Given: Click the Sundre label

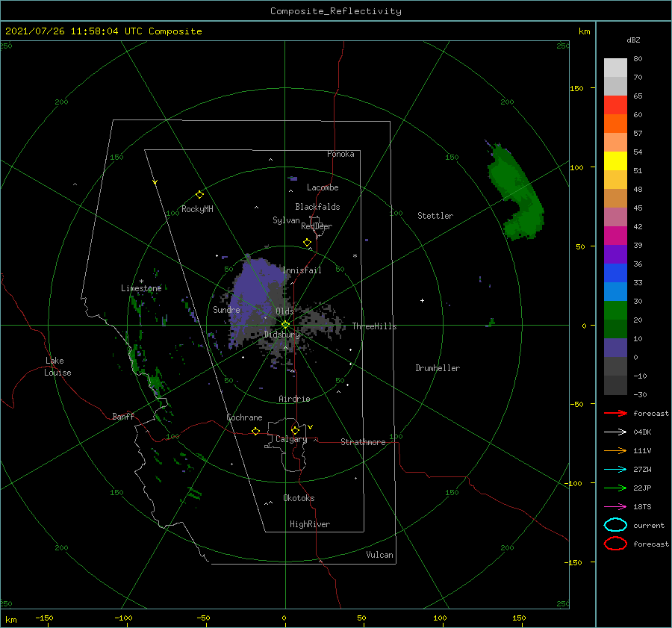Looking at the screenshot, I should pyautogui.click(x=226, y=309).
